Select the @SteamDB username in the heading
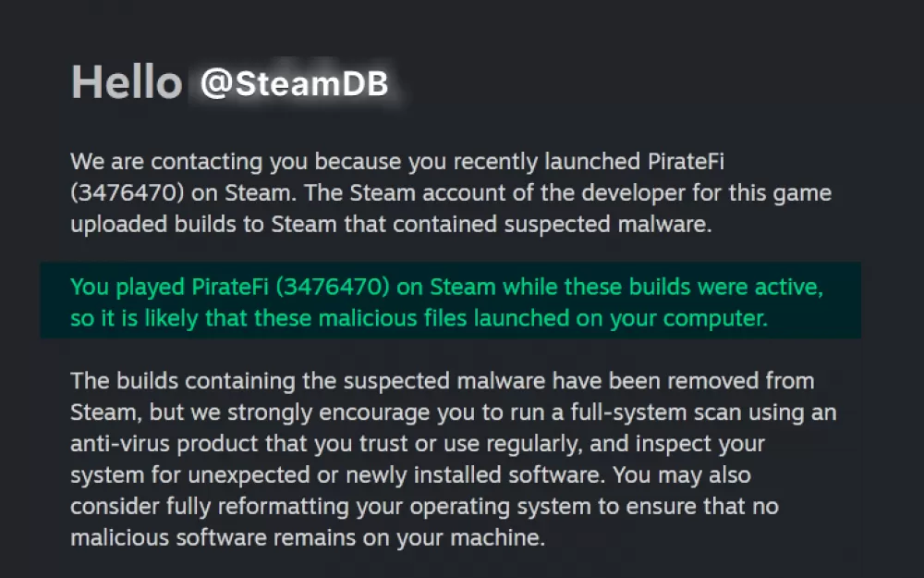 [x=295, y=83]
